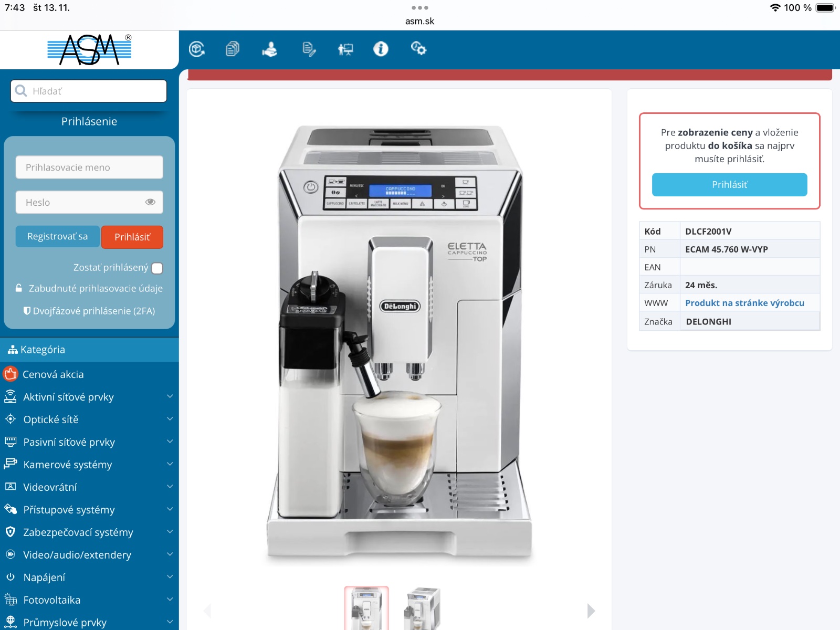Open Produkt na stránke výrobcu link
The height and width of the screenshot is (630, 840).
(744, 303)
